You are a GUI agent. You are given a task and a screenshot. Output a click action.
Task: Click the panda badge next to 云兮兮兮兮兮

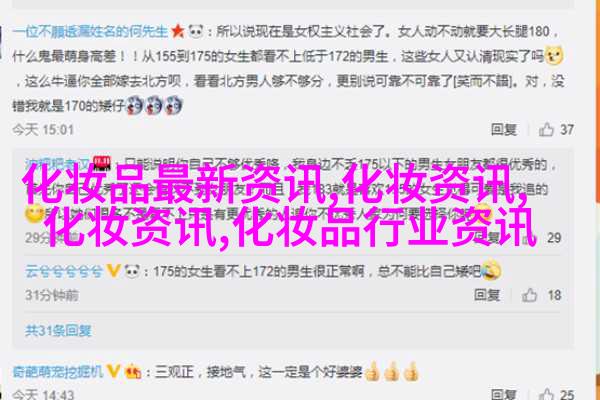tap(132, 271)
